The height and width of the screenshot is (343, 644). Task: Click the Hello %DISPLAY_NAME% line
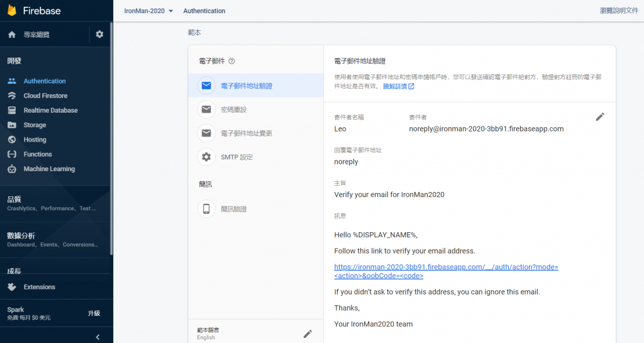click(x=376, y=235)
